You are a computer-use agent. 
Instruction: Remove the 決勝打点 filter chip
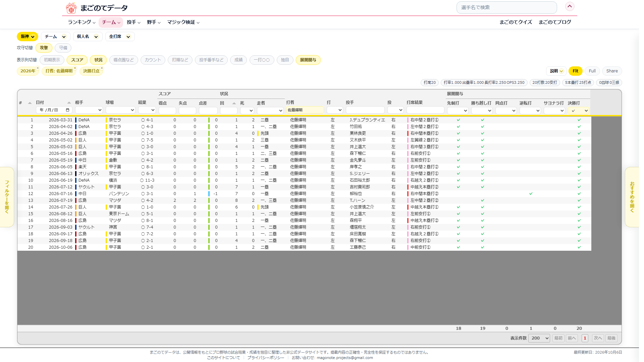[102, 68]
